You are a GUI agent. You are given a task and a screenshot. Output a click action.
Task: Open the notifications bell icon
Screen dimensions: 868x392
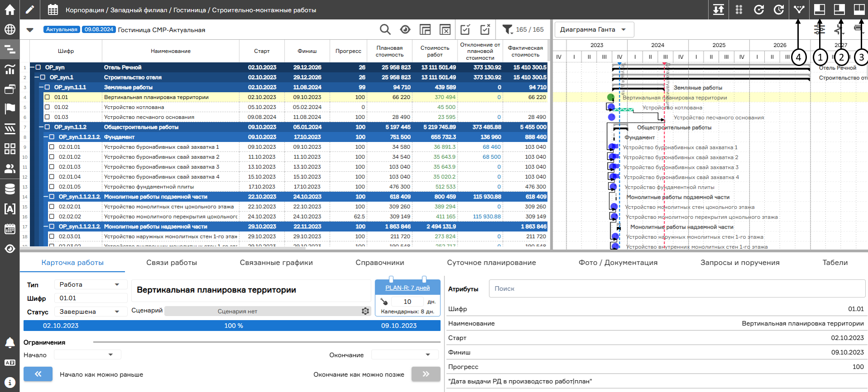[x=10, y=343]
